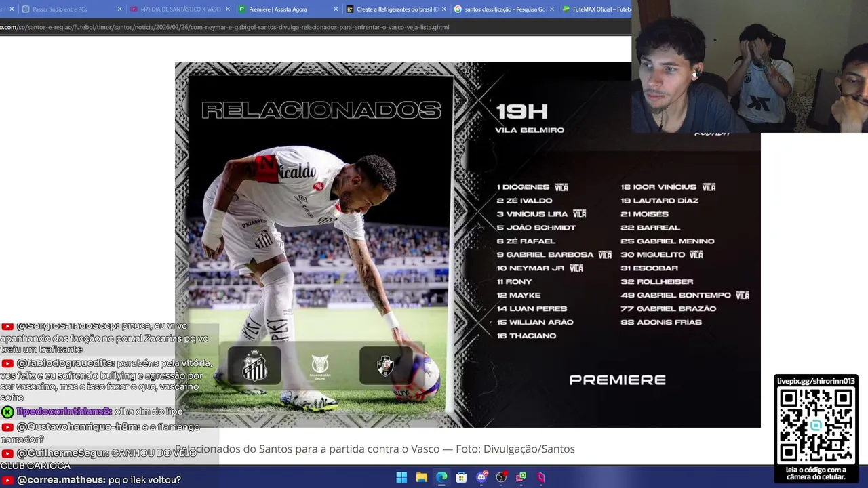The image size is (868, 488).
Task: Click '1 DIÓGENES' in squad list
Action: (523, 187)
